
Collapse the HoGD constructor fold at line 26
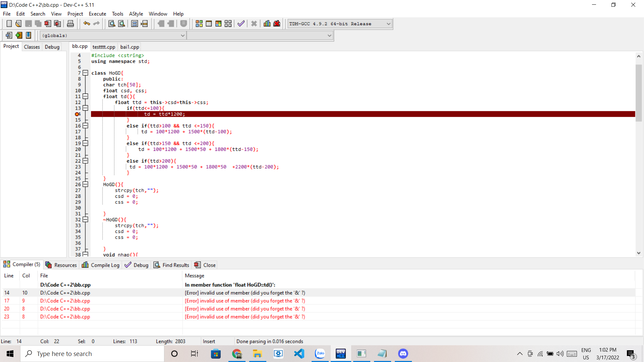[x=85, y=184]
